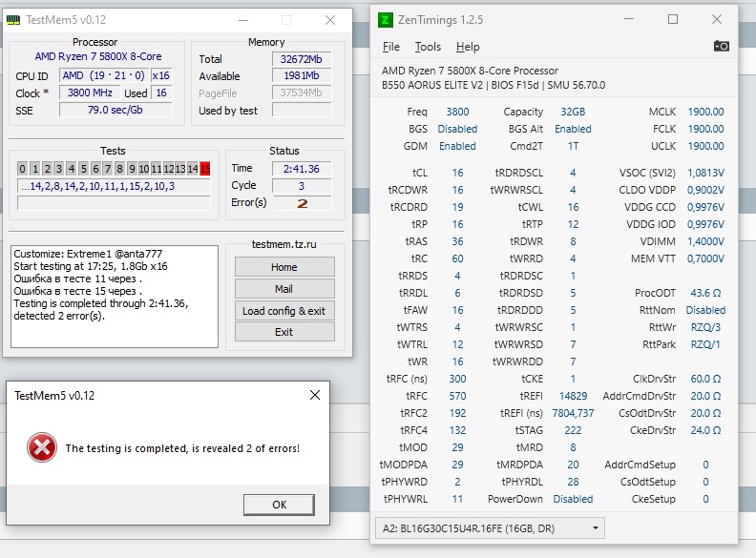This screenshot has width=756, height=558.
Task: Click the tREFI value 14829
Action: click(573, 396)
